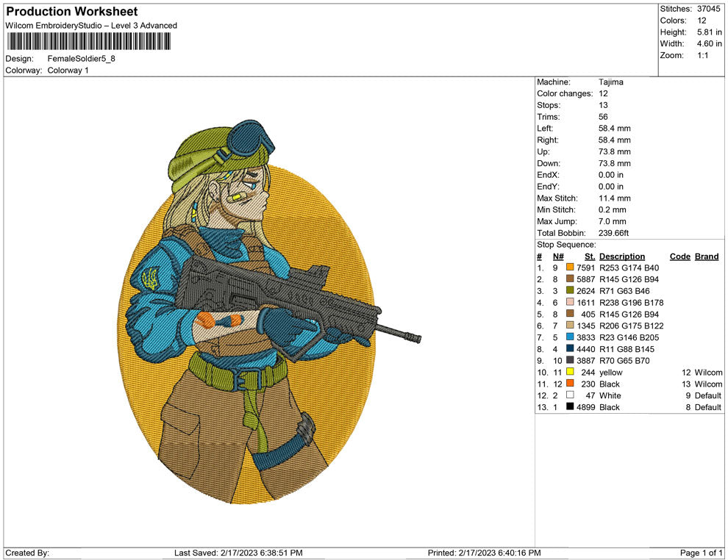Click the Last Saved timestamp

coord(238,553)
